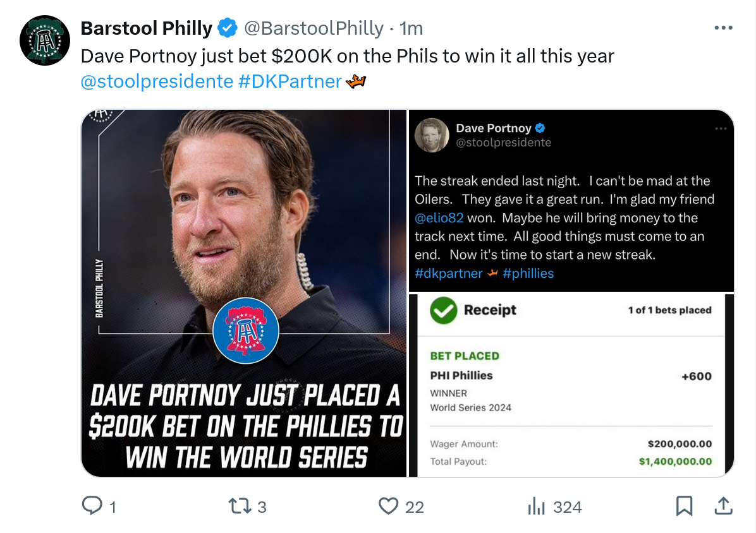Click the blue verified badge
This screenshot has width=756, height=533.
(228, 28)
